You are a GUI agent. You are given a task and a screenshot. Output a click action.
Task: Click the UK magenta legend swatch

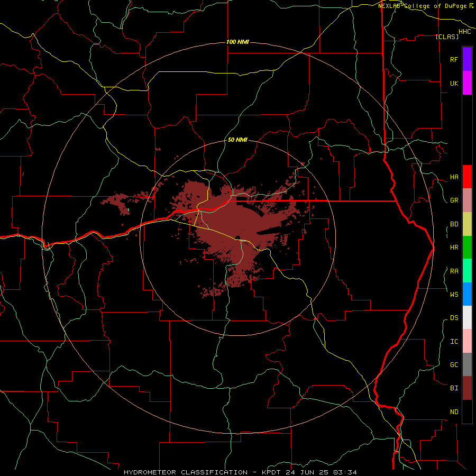[x=467, y=83]
